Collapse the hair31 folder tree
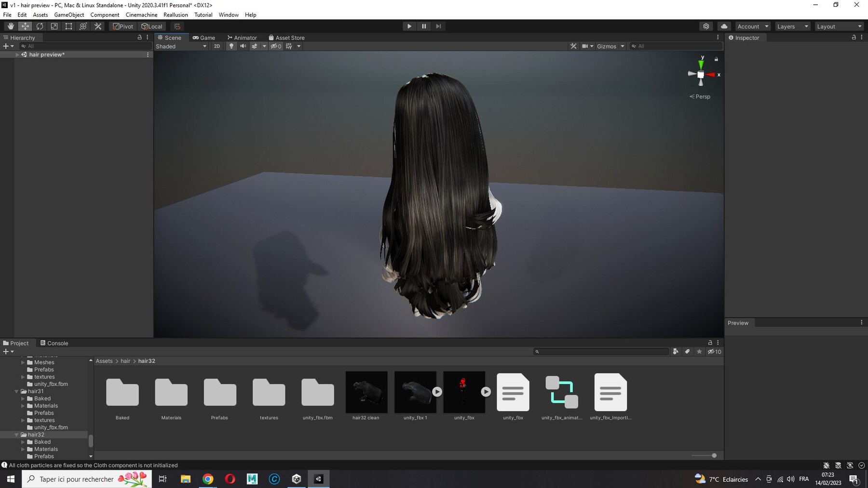This screenshot has height=488, width=868. (17, 391)
